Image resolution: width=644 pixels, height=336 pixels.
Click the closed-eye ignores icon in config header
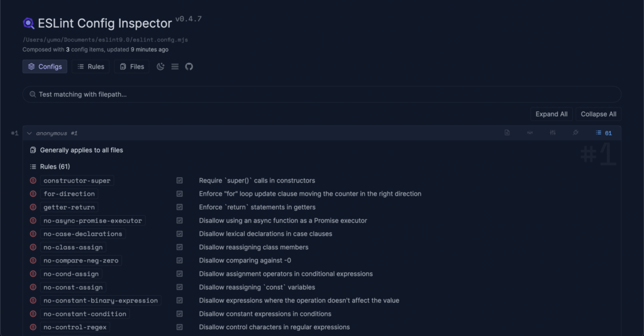530,133
